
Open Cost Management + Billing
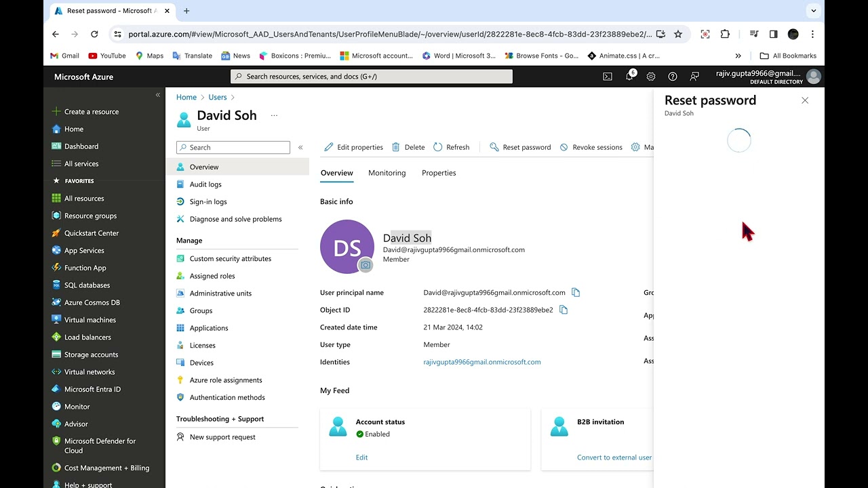[106, 468]
